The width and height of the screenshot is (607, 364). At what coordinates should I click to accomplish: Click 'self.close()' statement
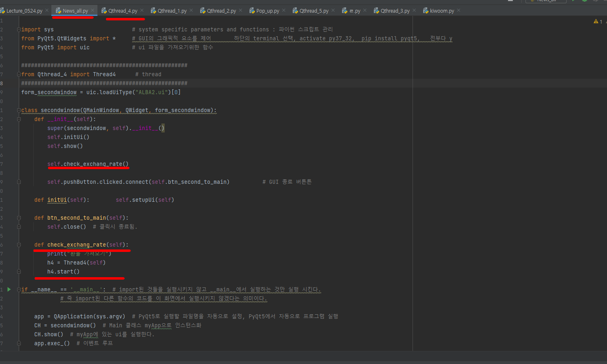[x=66, y=227]
